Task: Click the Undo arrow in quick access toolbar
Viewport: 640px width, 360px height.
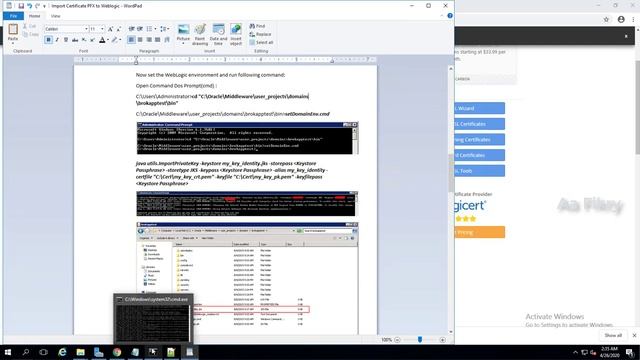Action: click(x=29, y=6)
